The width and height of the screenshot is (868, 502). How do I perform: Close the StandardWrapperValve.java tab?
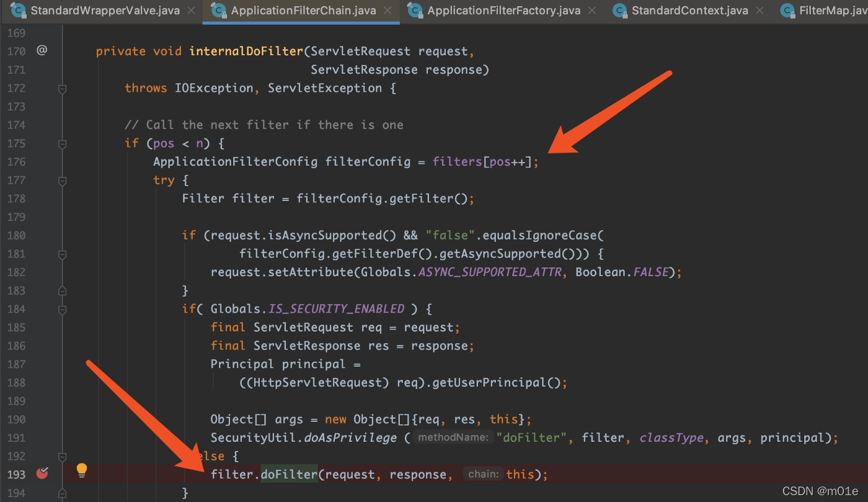tap(191, 11)
